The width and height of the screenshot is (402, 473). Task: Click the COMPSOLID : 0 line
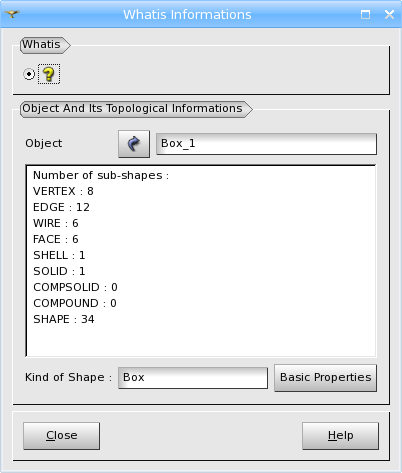click(x=75, y=287)
